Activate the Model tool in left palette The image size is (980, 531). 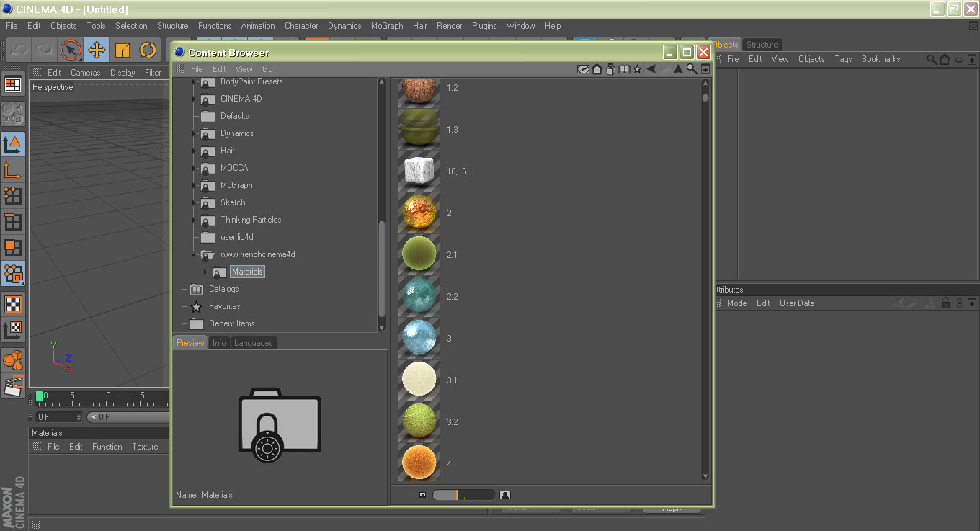12,144
